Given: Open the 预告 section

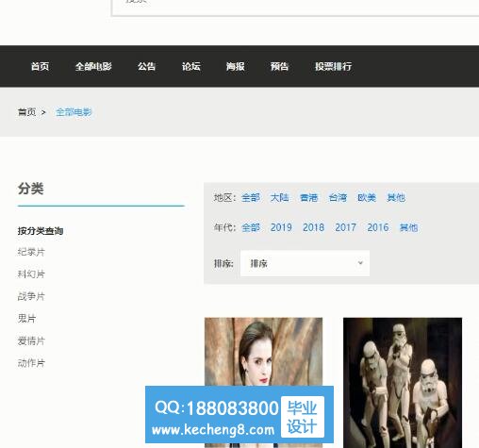Looking at the screenshot, I should (x=279, y=66).
